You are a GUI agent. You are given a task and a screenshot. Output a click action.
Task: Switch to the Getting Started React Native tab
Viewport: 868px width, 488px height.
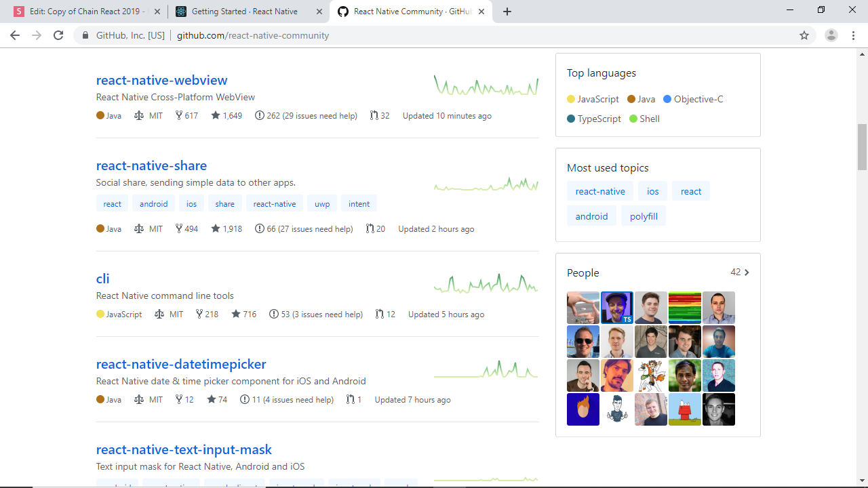click(244, 12)
